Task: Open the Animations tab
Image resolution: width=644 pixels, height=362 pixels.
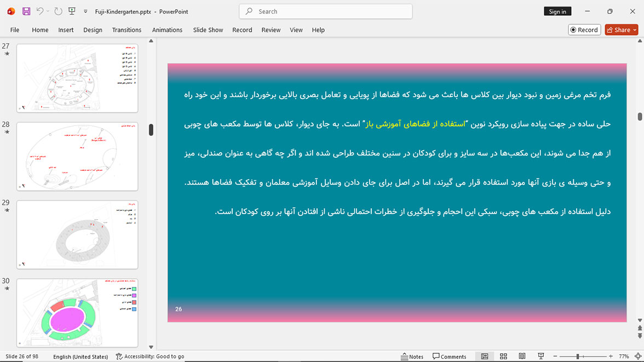Action: [x=167, y=30]
